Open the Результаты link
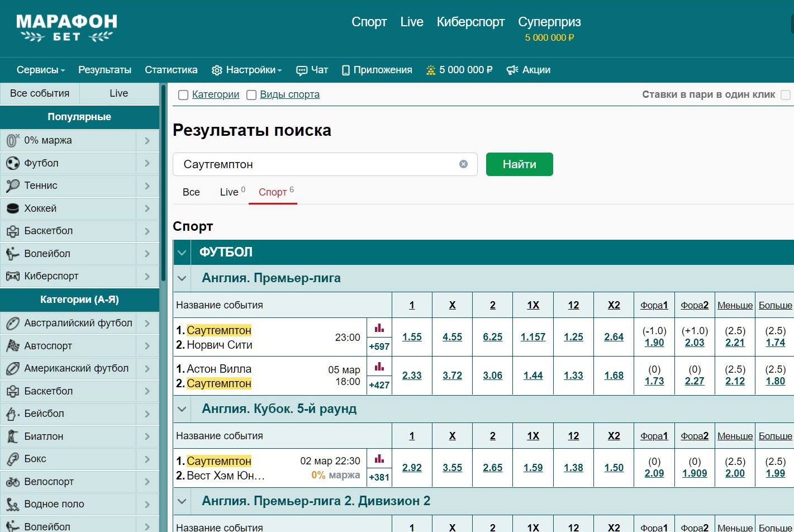Screen dimensions: 794x532 104,70
